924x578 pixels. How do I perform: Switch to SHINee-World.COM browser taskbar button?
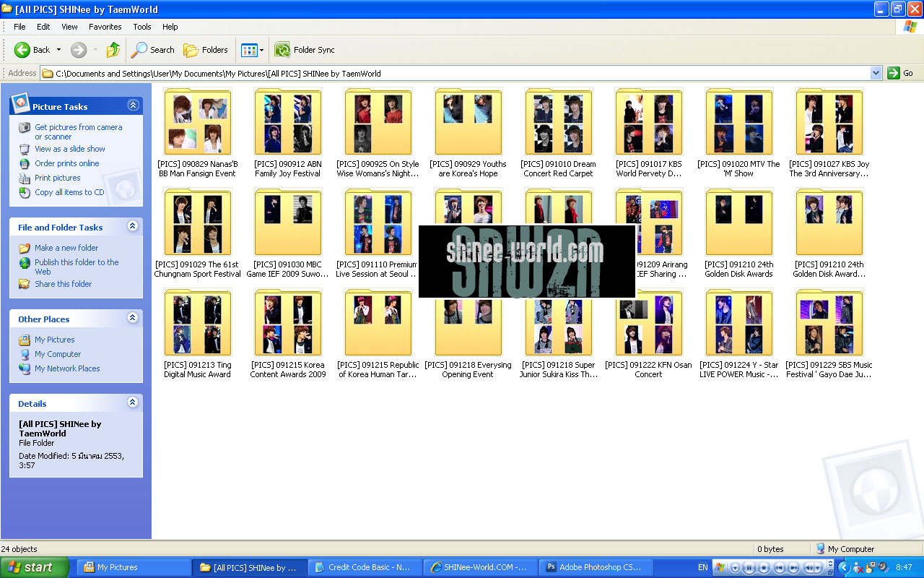tap(480, 567)
